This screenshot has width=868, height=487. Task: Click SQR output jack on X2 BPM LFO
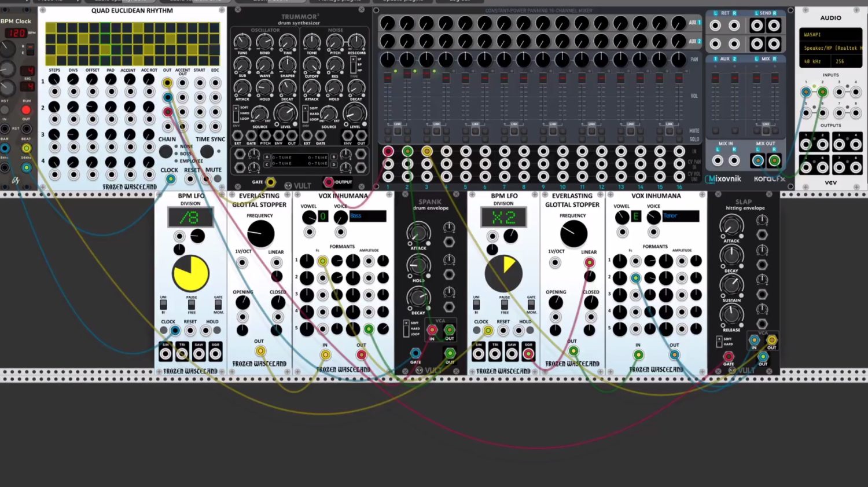point(528,353)
